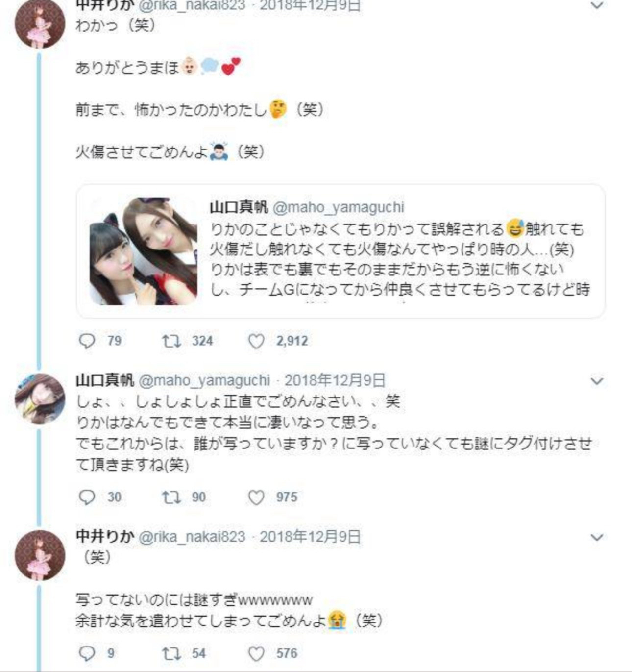Open @maho_yamaguchi handle in reply tweet
The width and height of the screenshot is (632, 672).
click(x=204, y=380)
